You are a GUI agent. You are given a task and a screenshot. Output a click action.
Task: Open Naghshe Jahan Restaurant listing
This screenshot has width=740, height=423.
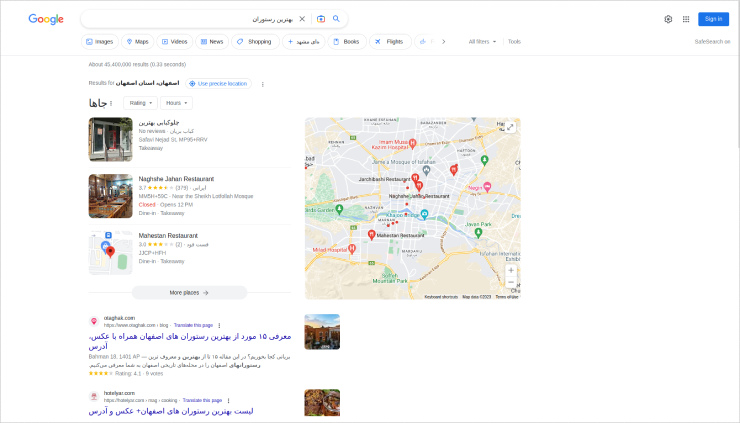click(176, 179)
